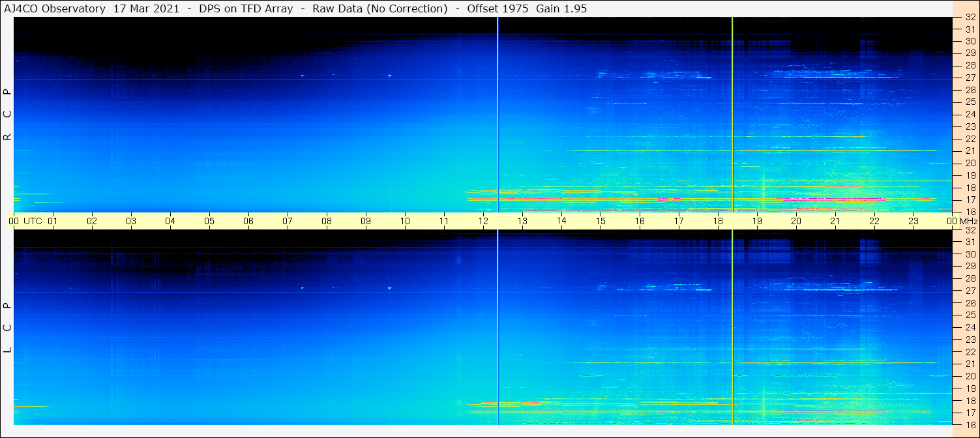Click Raw Data (No Correction) header text
The height and width of the screenshot is (438, 980).
(x=379, y=8)
